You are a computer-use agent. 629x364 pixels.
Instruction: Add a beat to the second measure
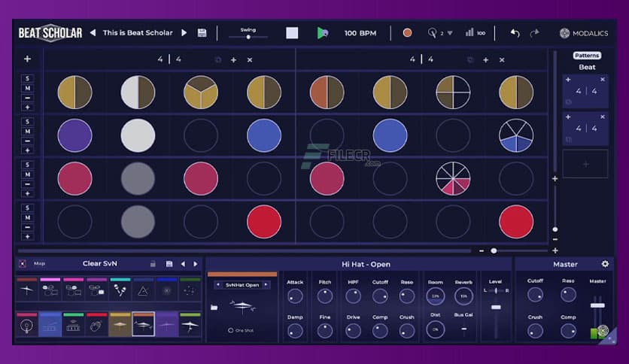(x=485, y=60)
